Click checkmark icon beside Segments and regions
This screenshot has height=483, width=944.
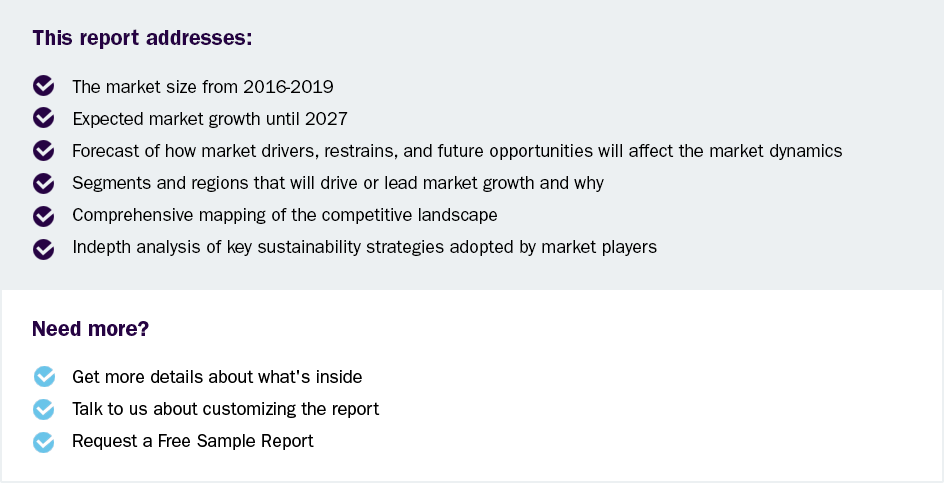pos(43,183)
